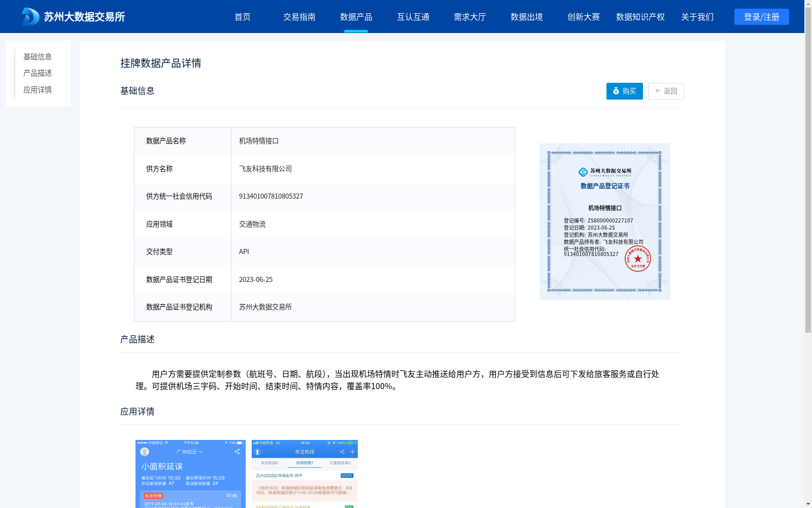This screenshot has width=812, height=508.
Task: Select the supplier name 飞友科技有限公司
Action: point(265,169)
